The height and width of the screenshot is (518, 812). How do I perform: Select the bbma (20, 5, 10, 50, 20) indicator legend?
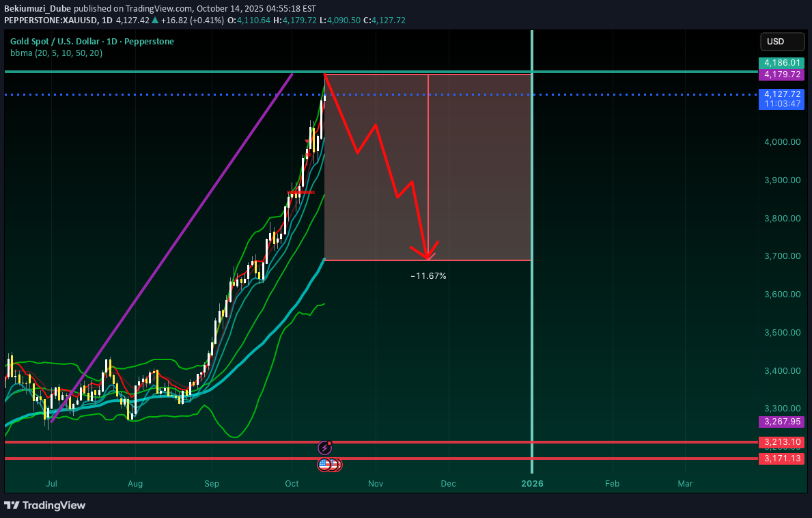point(56,53)
